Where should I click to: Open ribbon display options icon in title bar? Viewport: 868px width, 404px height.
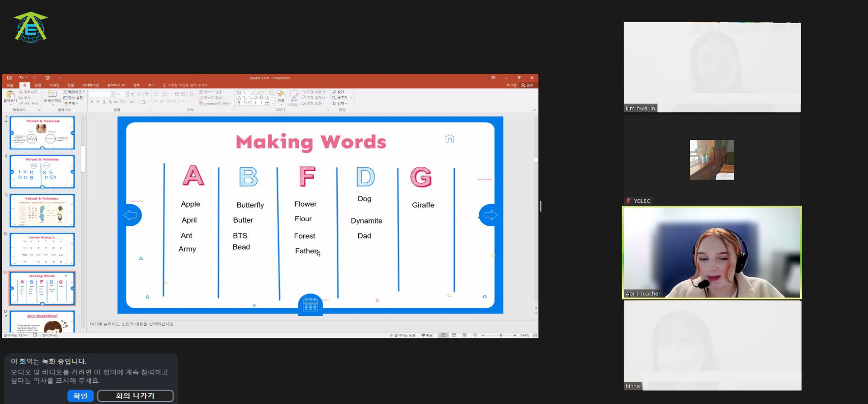[x=493, y=78]
